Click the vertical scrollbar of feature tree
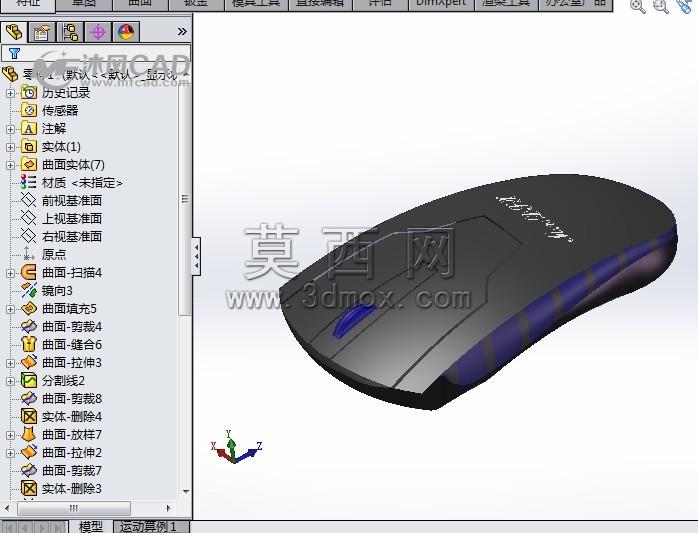 point(185,199)
